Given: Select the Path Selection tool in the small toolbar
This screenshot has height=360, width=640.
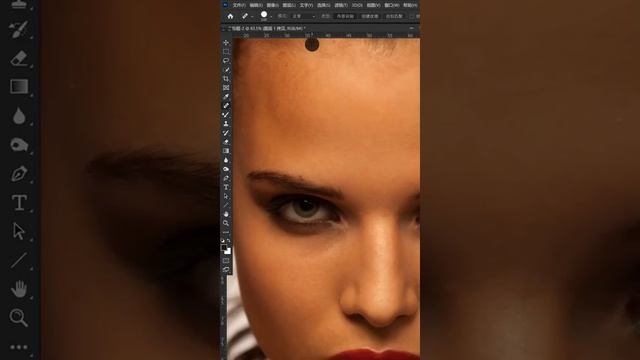Looking at the screenshot, I should (x=226, y=196).
